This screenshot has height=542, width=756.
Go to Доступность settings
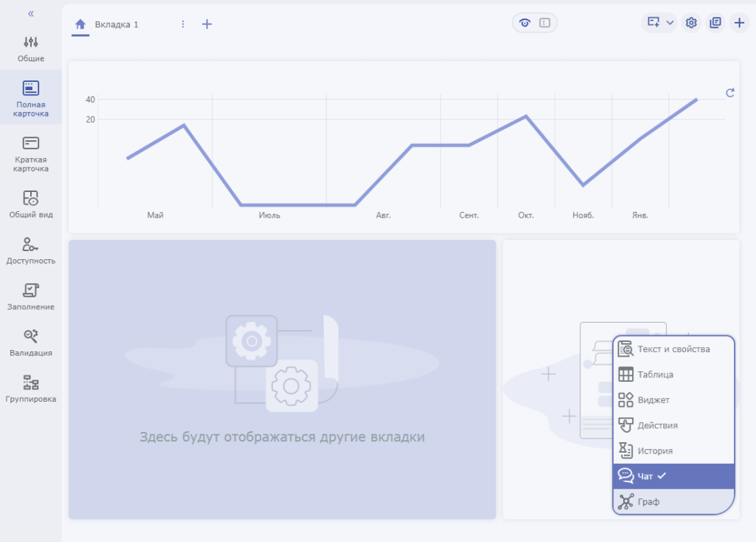[x=31, y=251]
